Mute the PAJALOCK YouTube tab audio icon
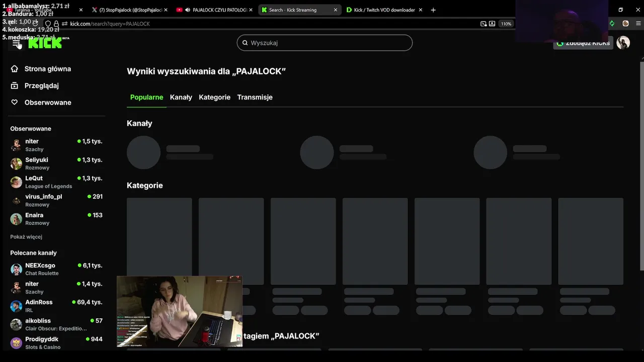 point(188,10)
